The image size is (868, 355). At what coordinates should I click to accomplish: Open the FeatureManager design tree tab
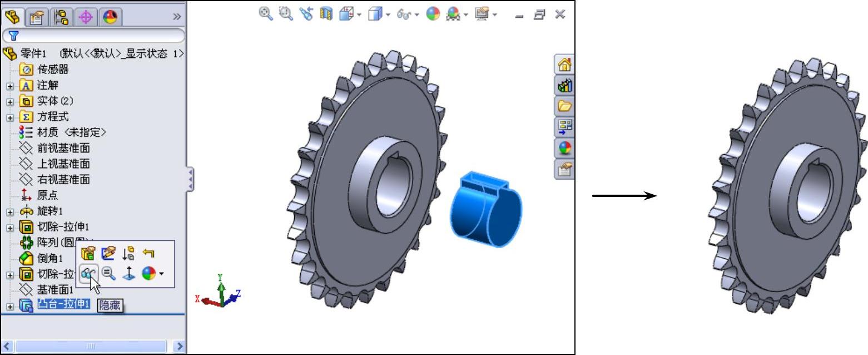coord(12,17)
